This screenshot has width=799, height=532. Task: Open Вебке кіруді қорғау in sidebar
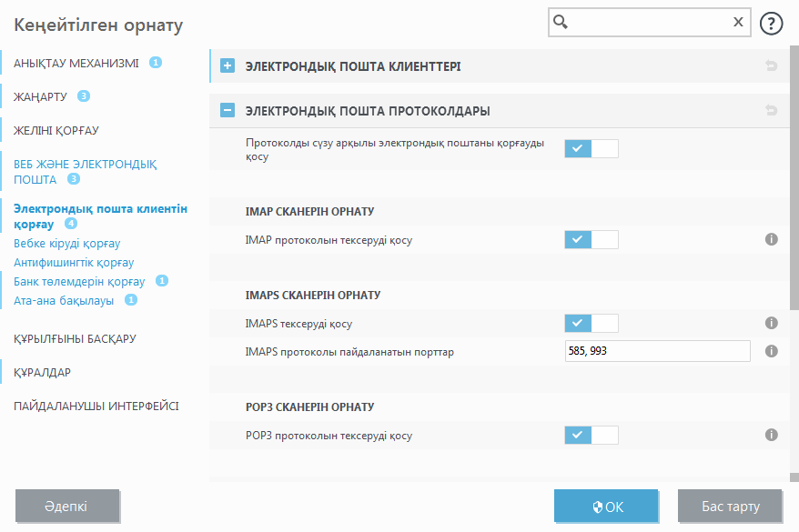click(67, 243)
